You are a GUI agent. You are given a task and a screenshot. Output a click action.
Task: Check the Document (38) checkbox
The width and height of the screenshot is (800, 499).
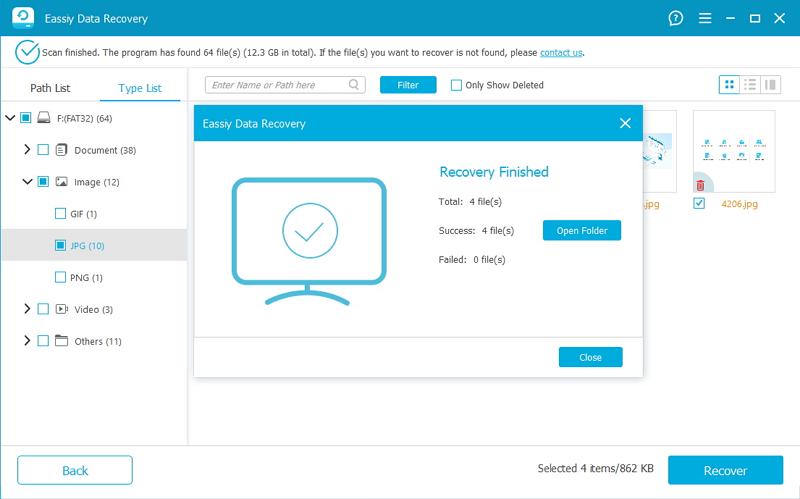43,149
